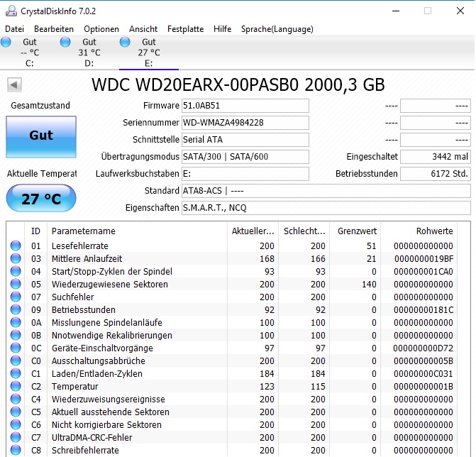Click the Parametername column header
Screen dimensions: 476x457
tap(137, 231)
